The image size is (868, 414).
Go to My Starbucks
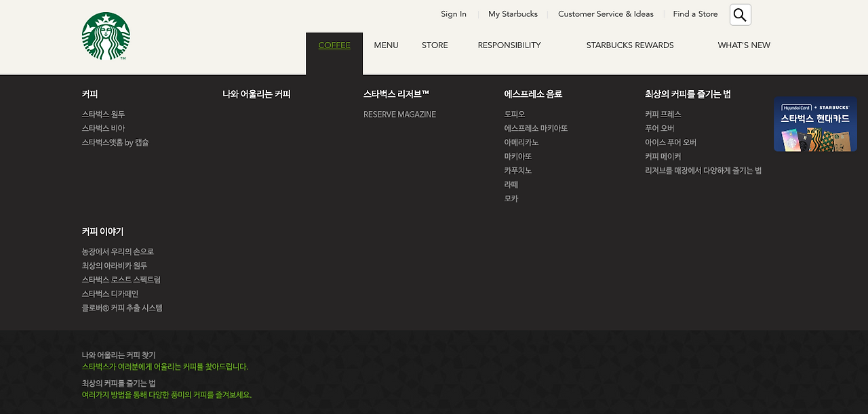[513, 14]
